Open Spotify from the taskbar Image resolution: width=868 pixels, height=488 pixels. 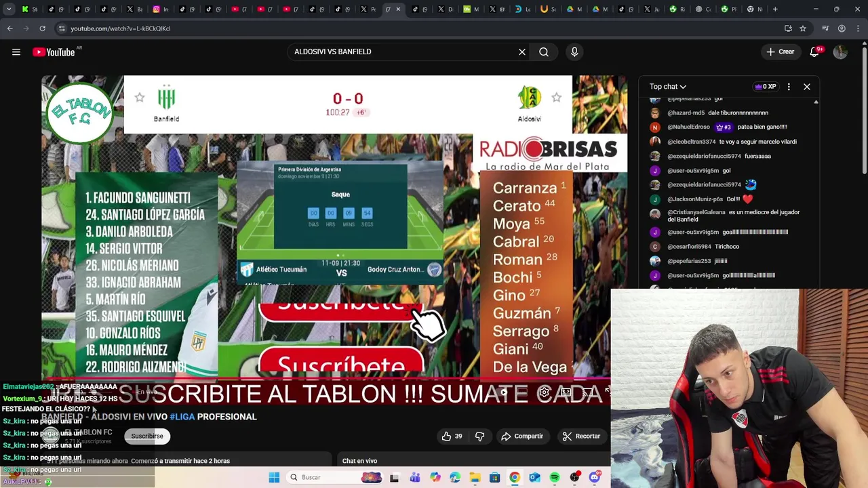tap(555, 477)
